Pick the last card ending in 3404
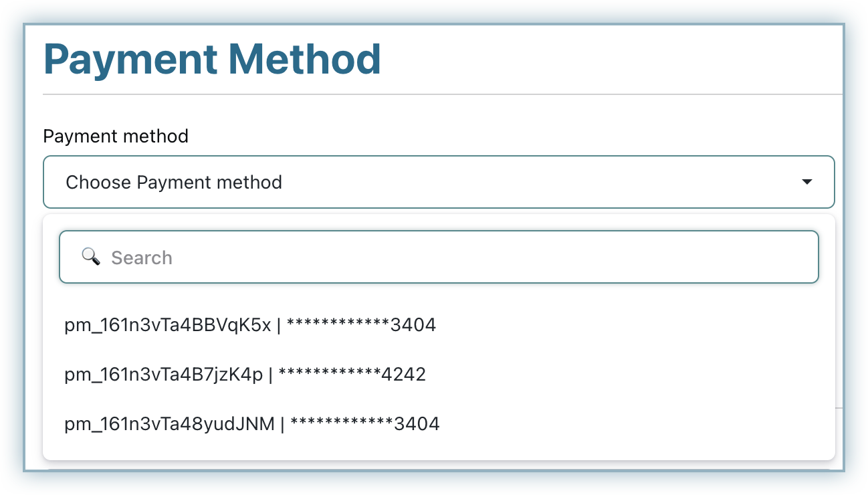Viewport: 868px width, 495px height. (x=252, y=423)
